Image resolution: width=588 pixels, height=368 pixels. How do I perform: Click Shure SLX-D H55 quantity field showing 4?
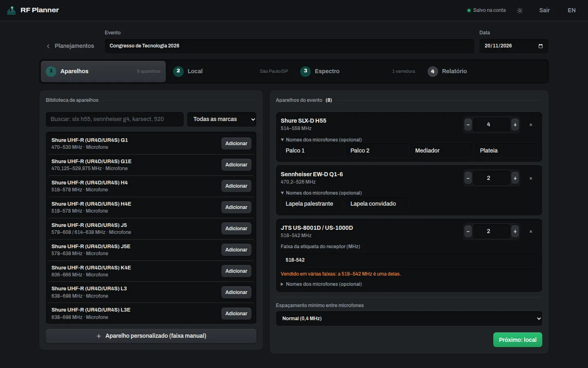(x=492, y=125)
